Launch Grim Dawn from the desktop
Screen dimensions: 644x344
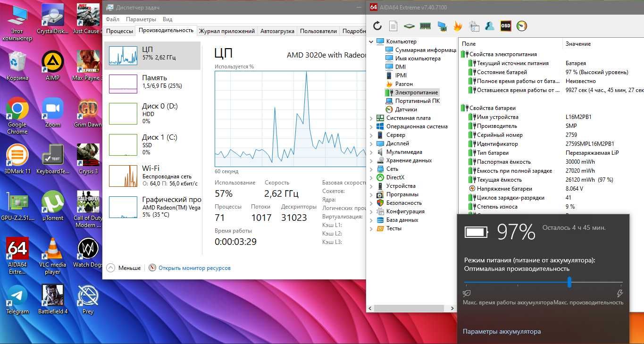(88, 113)
